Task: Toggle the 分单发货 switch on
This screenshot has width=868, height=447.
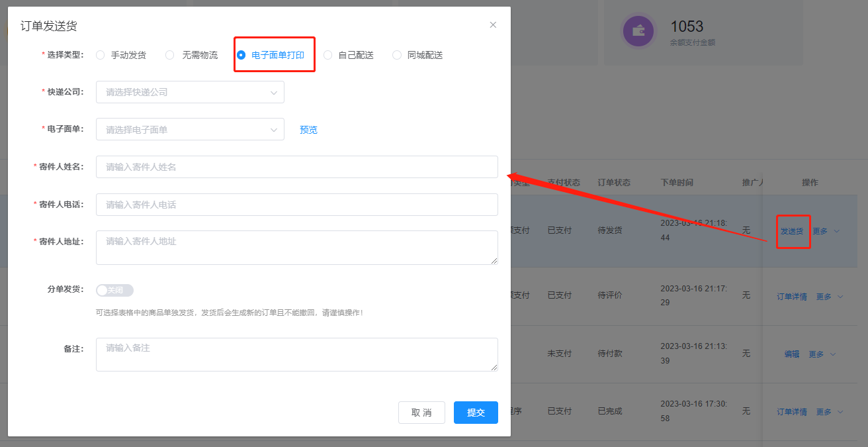Action: tap(114, 290)
